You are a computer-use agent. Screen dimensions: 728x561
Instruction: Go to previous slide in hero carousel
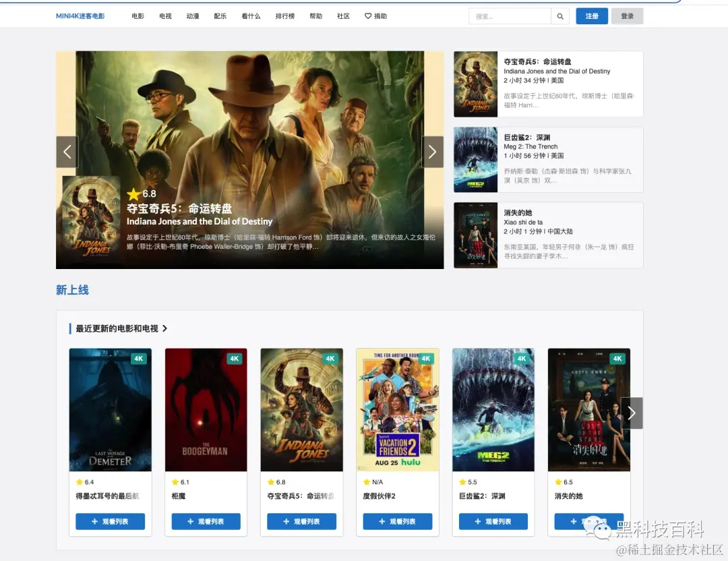click(x=67, y=152)
